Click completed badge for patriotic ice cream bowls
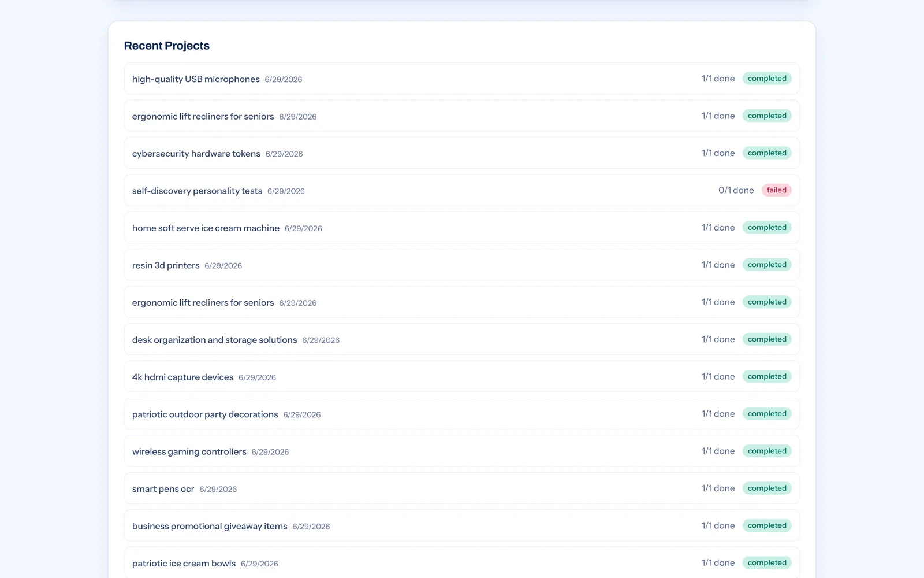The width and height of the screenshot is (924, 578). coord(767,563)
